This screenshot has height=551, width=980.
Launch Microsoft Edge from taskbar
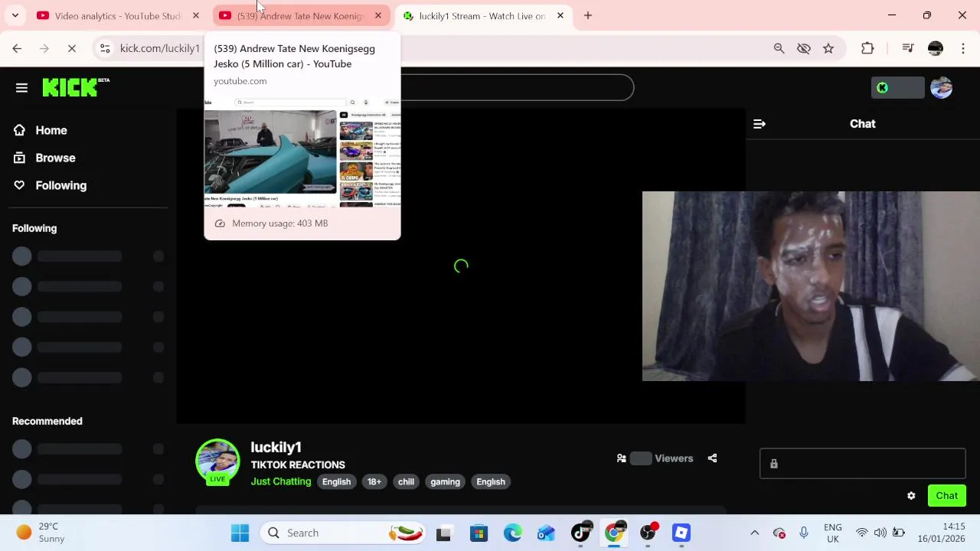tap(512, 533)
